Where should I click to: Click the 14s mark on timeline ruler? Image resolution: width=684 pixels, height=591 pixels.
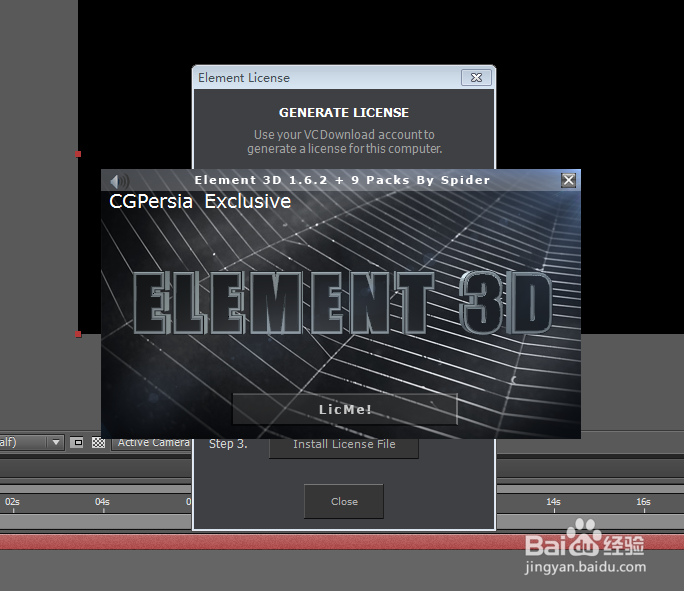coord(553,502)
